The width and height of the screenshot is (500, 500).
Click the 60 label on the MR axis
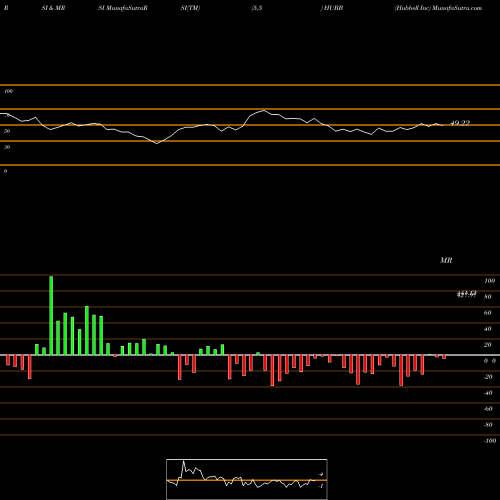coord(488,313)
